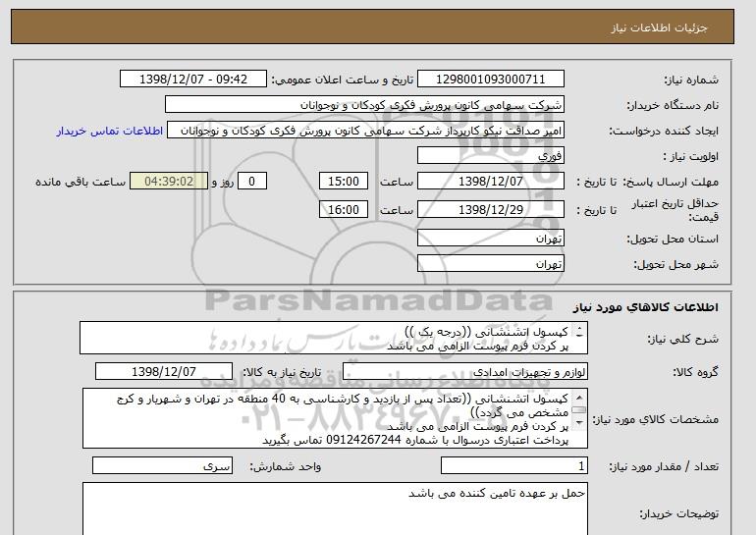
Task: Click the label اولویت نیاز
Action: [x=690, y=157]
